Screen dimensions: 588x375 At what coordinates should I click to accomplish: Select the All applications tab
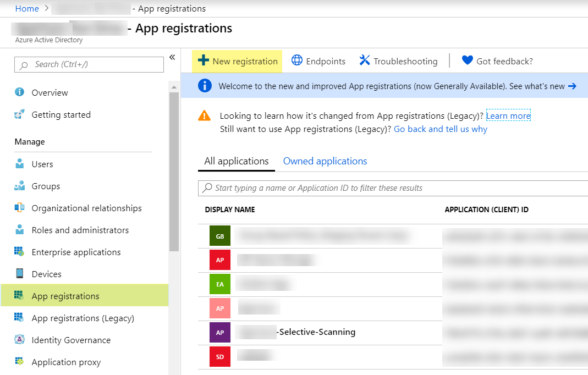pyautogui.click(x=236, y=161)
